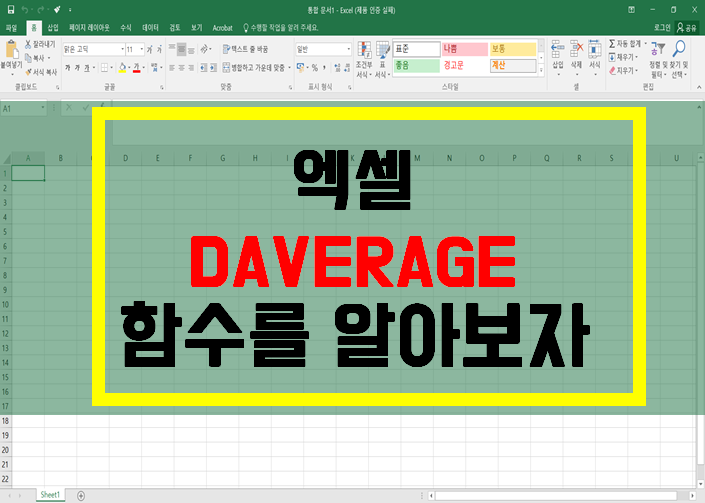Apply the Good (좋음) cell style
Image resolution: width=705 pixels, height=503 pixels.
point(416,66)
